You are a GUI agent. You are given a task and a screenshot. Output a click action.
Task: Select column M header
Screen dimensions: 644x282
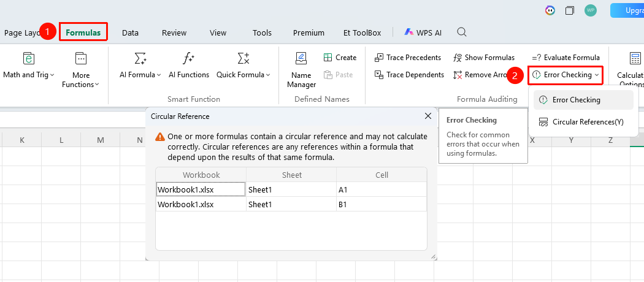(x=101, y=140)
